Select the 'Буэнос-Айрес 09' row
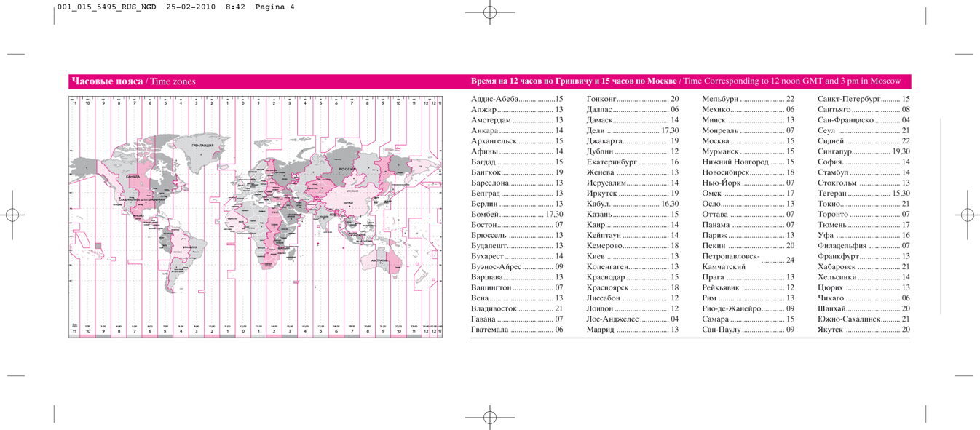 [x=517, y=267]
